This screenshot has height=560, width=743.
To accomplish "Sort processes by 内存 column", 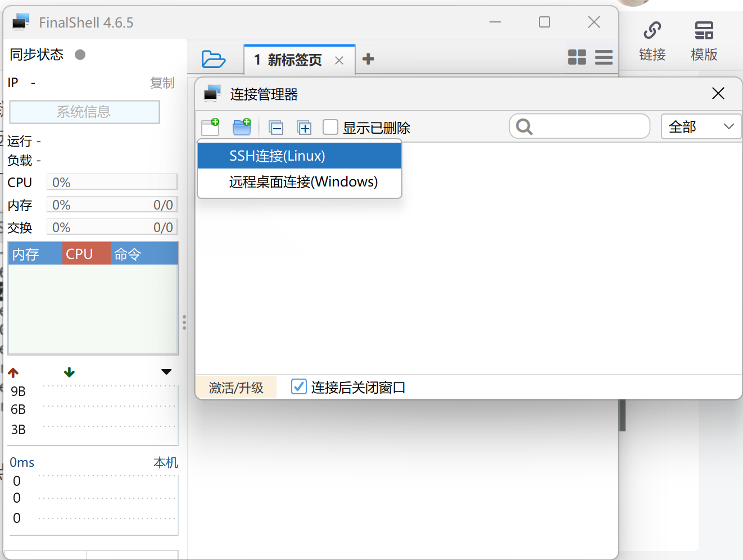I will (35, 254).
